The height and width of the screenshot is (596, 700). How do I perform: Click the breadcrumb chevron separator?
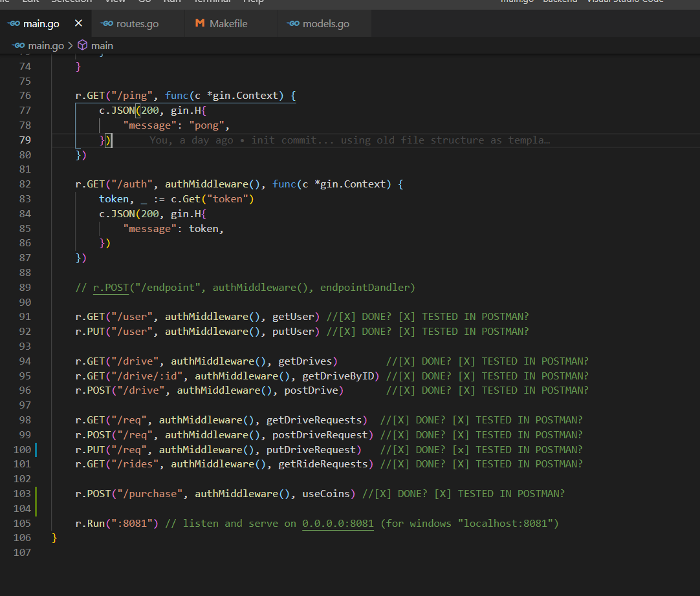tap(70, 45)
